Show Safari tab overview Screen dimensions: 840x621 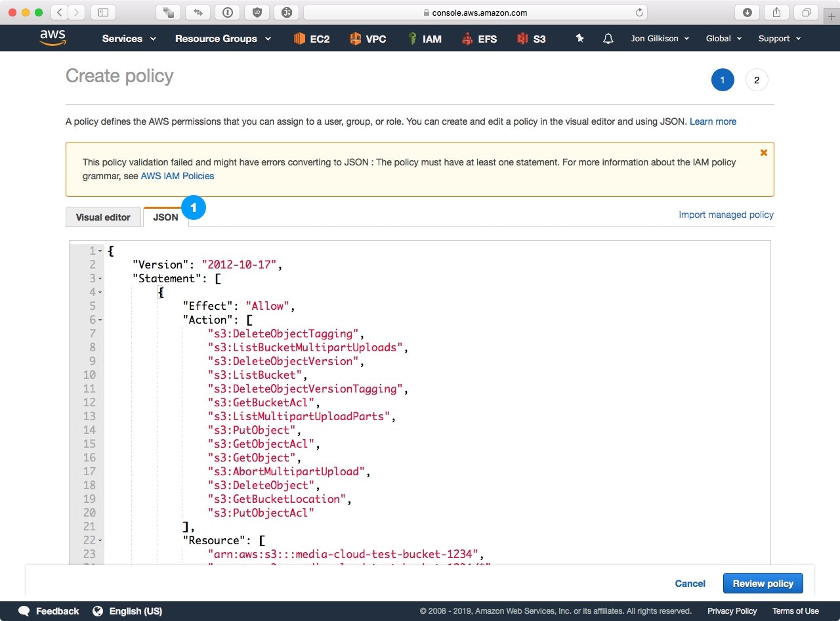[806, 12]
